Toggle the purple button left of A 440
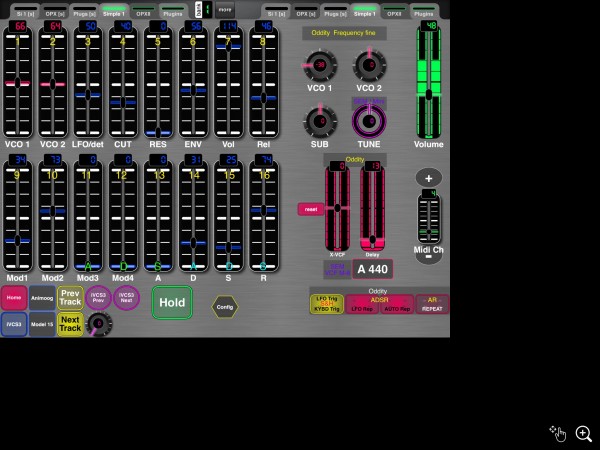Viewport: 600px width, 450px height. pos(337,269)
